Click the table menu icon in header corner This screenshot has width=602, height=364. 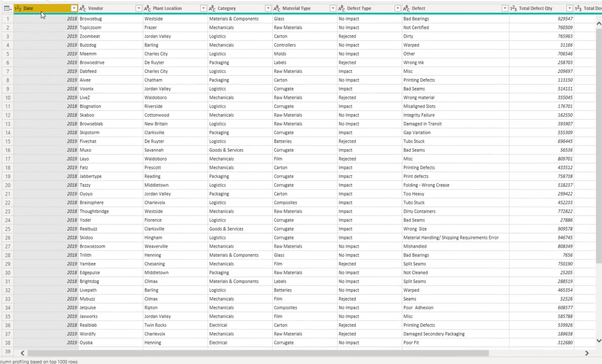[7, 8]
